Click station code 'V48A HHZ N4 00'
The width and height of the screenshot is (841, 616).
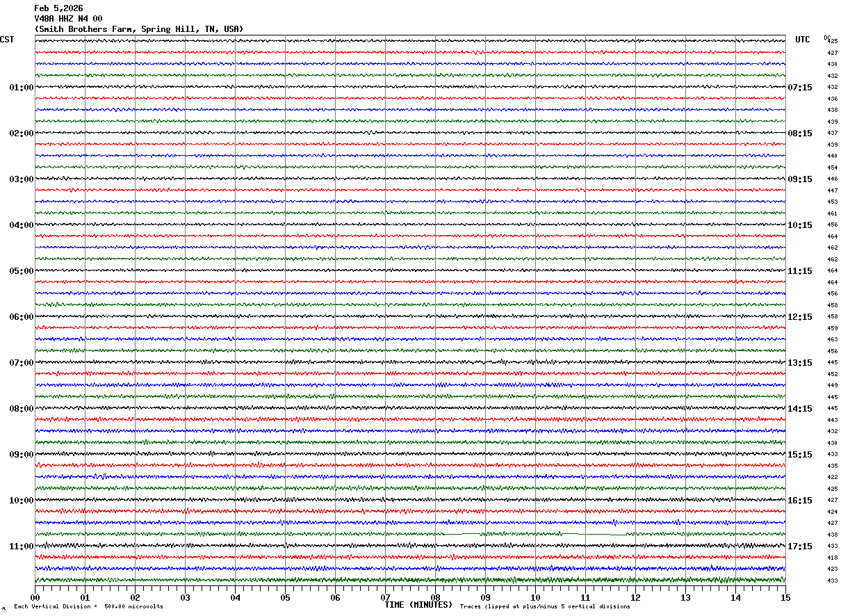pyautogui.click(x=68, y=19)
